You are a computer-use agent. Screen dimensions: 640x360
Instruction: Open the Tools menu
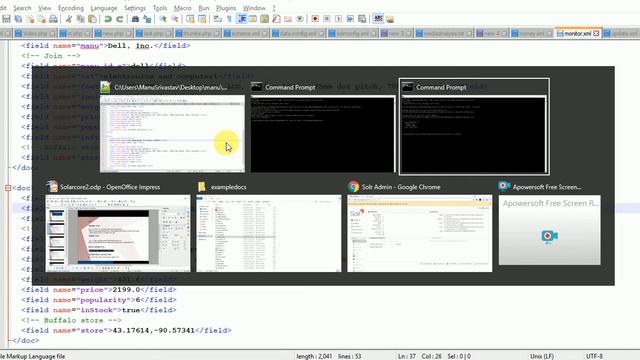point(160,8)
